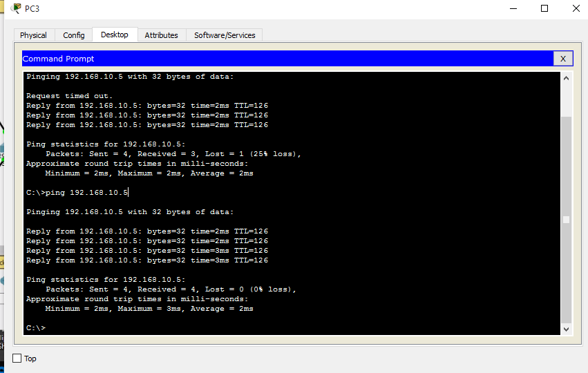Click the PC3 window icon
This screenshot has width=588, height=373.
pos(16,8)
